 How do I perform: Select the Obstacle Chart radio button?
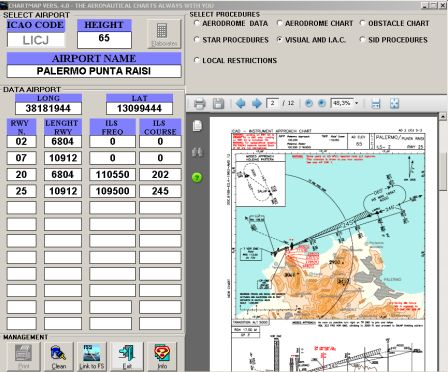(363, 23)
